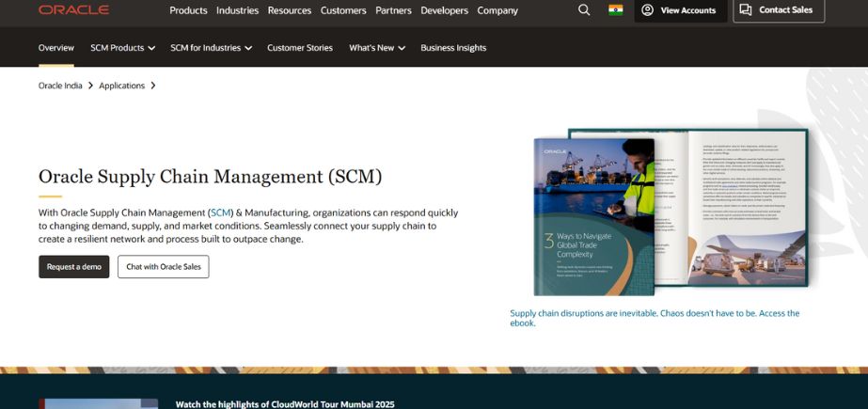Click the Request a demo button
The width and height of the screenshot is (868, 409).
[x=74, y=267]
